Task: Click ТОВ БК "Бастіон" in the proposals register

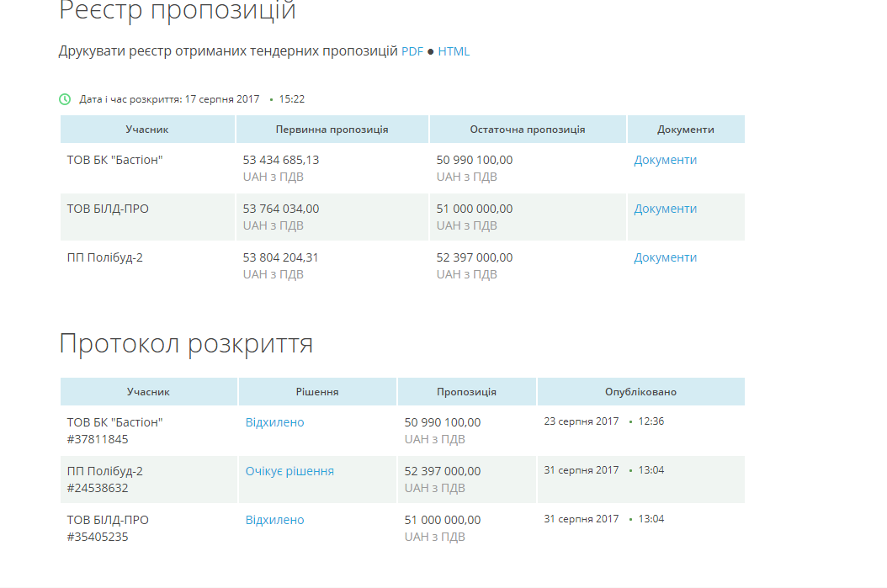Action: click(x=114, y=160)
